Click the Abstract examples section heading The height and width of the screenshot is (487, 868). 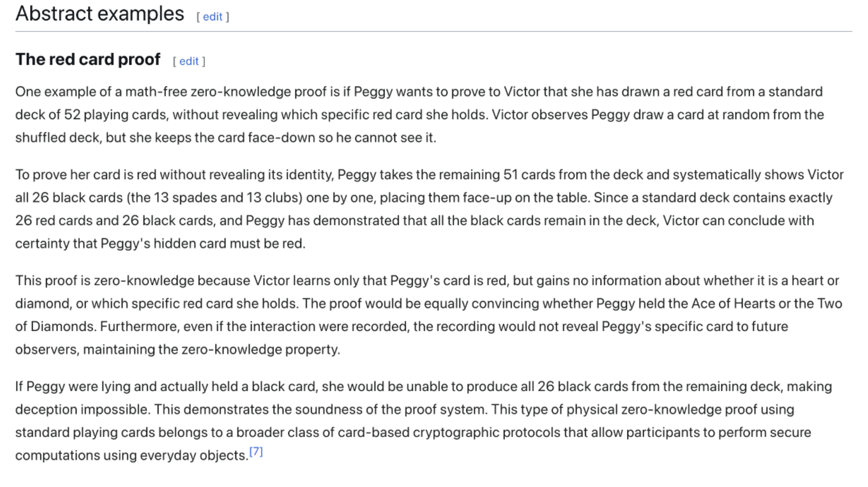point(100,14)
